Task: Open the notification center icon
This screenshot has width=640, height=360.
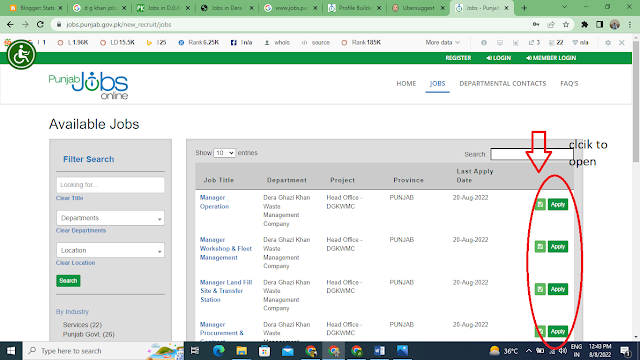Action: click(625, 351)
